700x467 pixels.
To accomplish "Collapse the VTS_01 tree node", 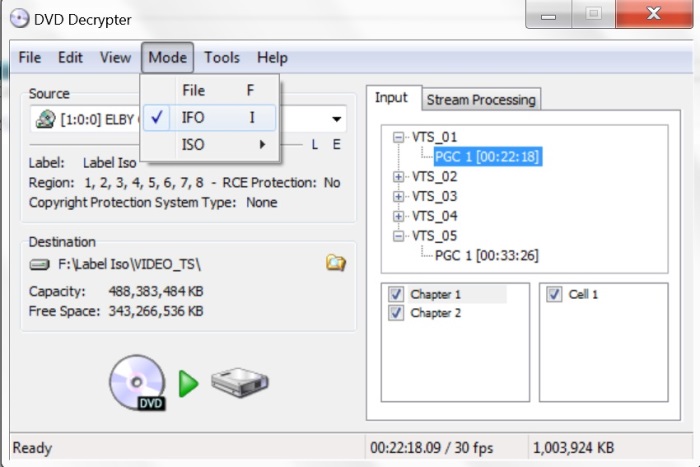I will pyautogui.click(x=398, y=137).
